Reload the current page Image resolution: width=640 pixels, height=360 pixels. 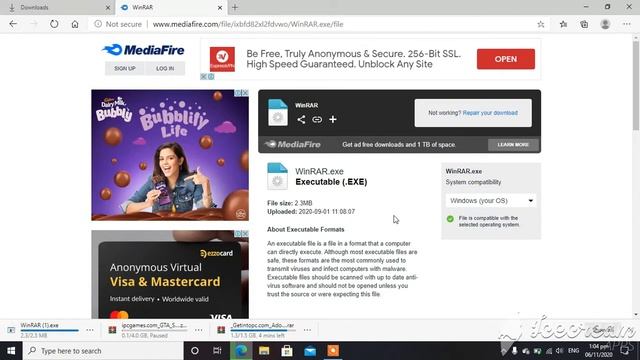54,24
